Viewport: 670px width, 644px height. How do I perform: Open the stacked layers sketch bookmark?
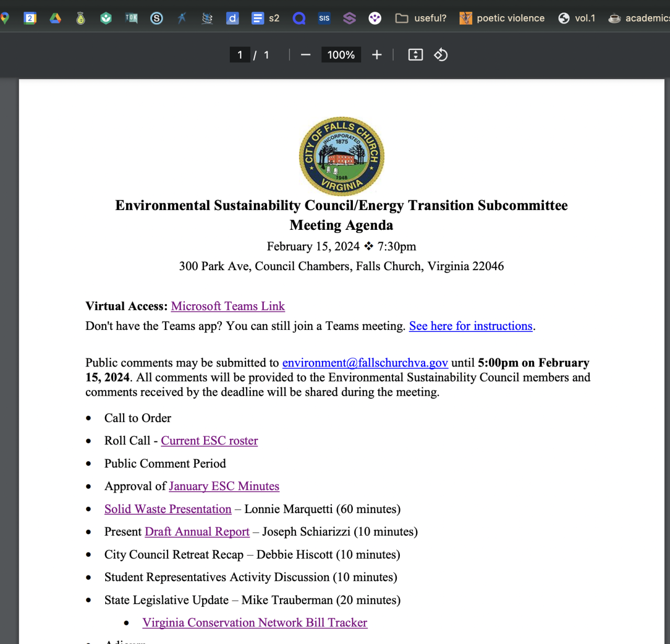click(207, 18)
